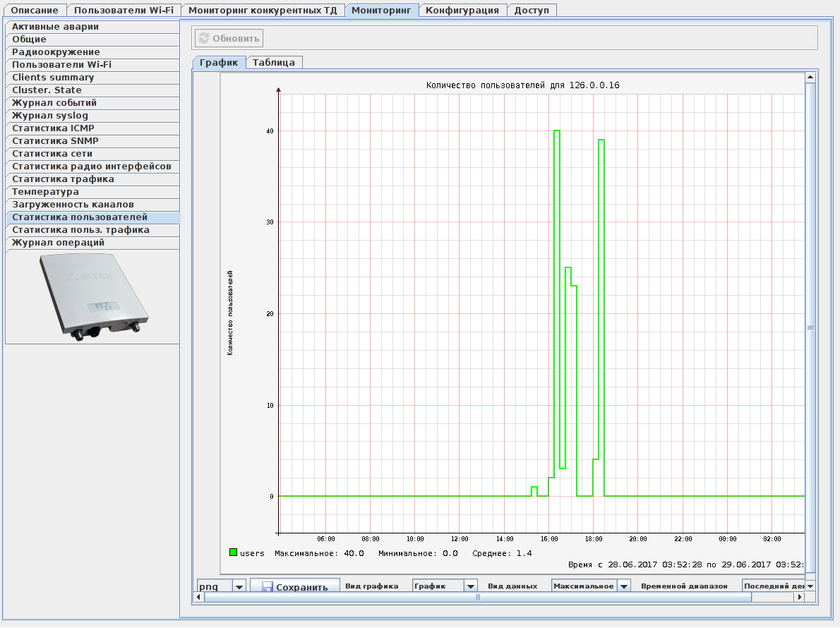This screenshot has width=840, height=628.
Task: Click the floppy disk icon on Сохранить
Action: click(267, 587)
